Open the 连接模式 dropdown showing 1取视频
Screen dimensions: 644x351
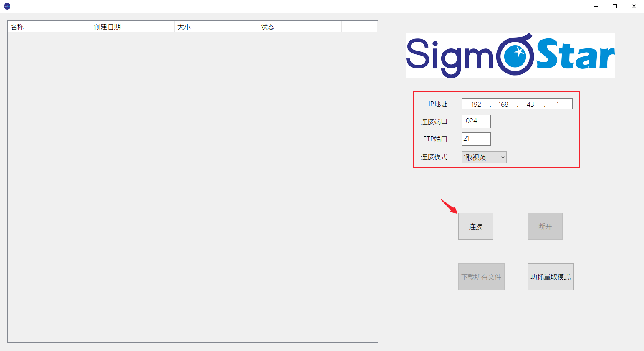coord(484,157)
